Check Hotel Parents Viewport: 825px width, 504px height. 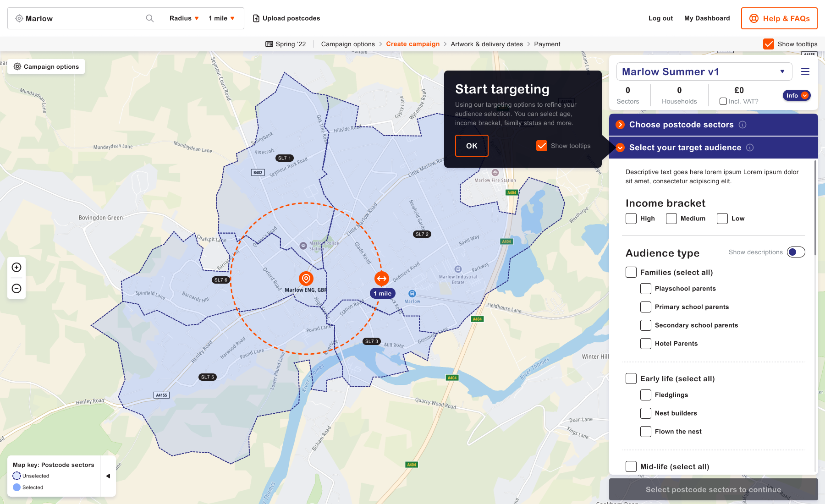pos(646,344)
